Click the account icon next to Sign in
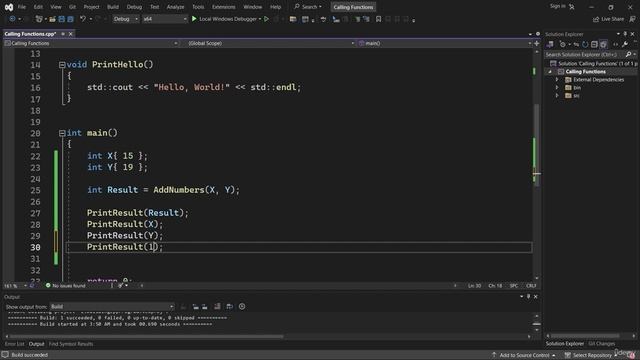Image resolution: width=640 pixels, height=360 pixels. pyautogui.click(x=572, y=7)
